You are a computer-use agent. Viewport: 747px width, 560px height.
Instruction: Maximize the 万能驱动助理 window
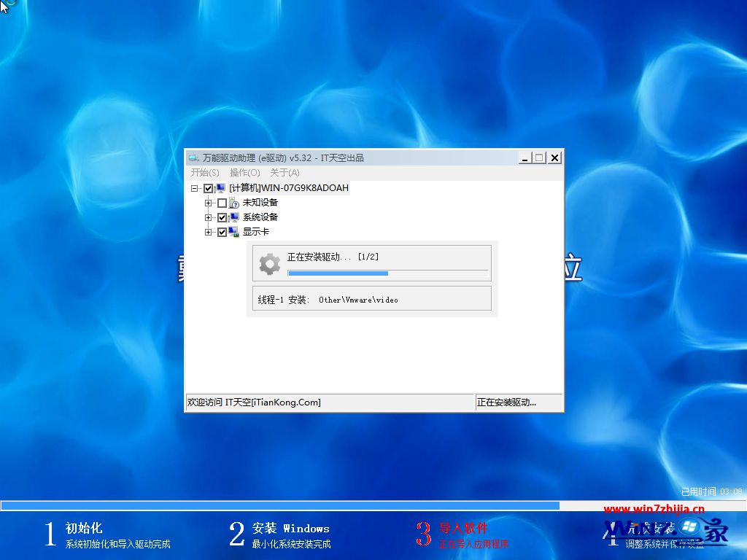(x=539, y=157)
